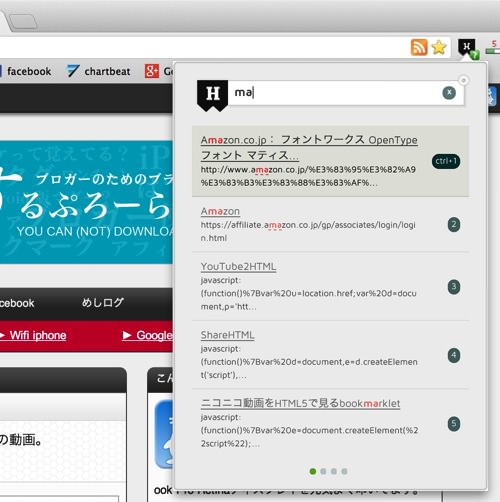Follow the Wifi iphone link
This screenshot has height=502, width=500.
38,335
